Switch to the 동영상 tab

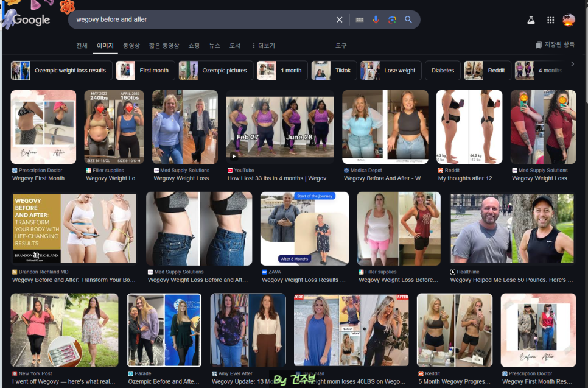[131, 46]
